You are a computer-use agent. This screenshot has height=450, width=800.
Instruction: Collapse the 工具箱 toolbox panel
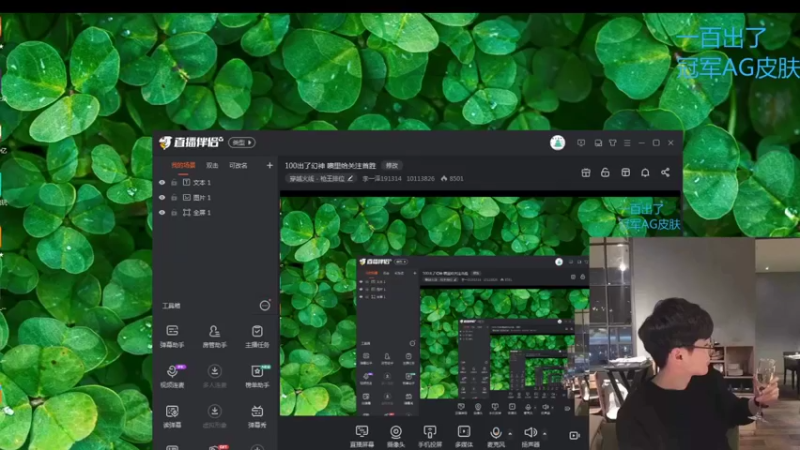[x=265, y=306]
